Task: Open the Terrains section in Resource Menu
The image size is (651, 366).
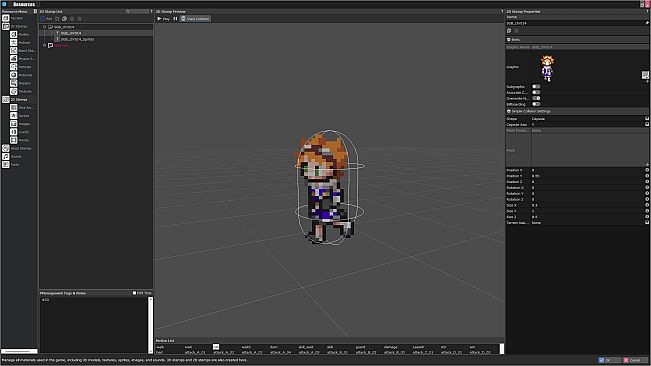Action: coord(12,18)
